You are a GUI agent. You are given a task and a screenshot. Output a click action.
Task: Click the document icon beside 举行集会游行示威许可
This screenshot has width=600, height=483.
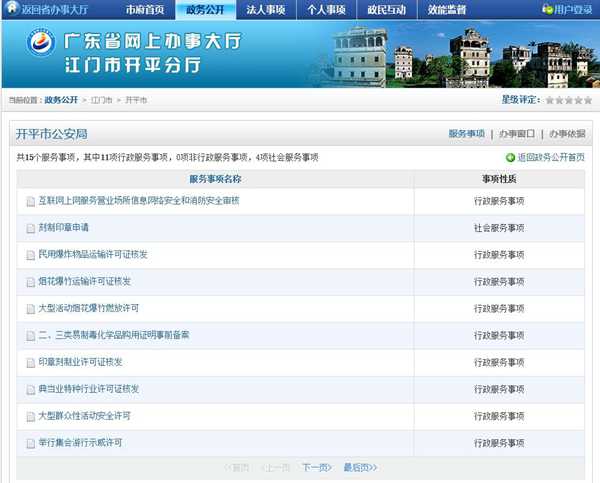tap(30, 443)
